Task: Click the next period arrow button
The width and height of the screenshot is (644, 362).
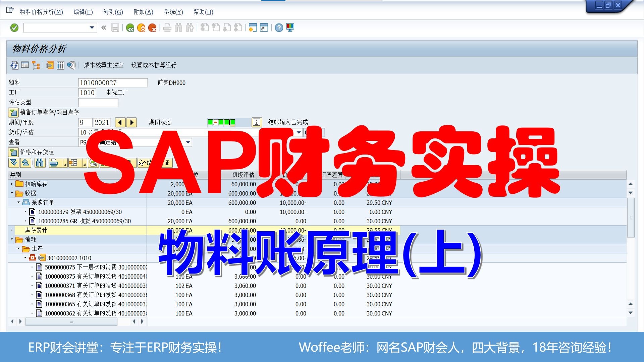Action: pos(131,122)
